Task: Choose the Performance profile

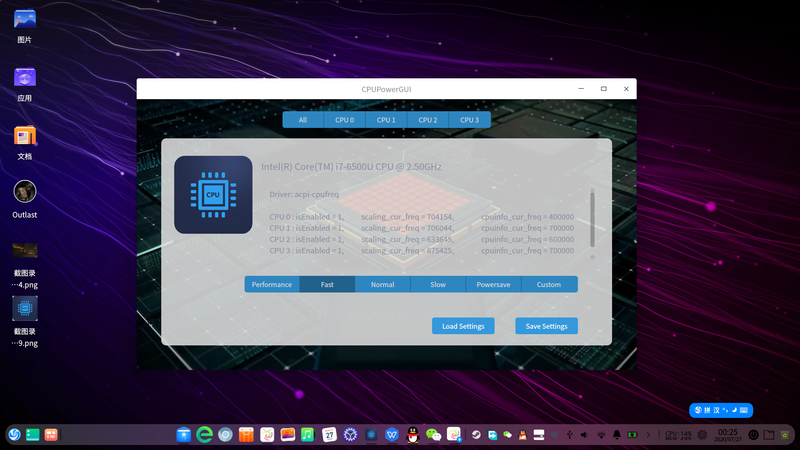Action: (x=272, y=284)
